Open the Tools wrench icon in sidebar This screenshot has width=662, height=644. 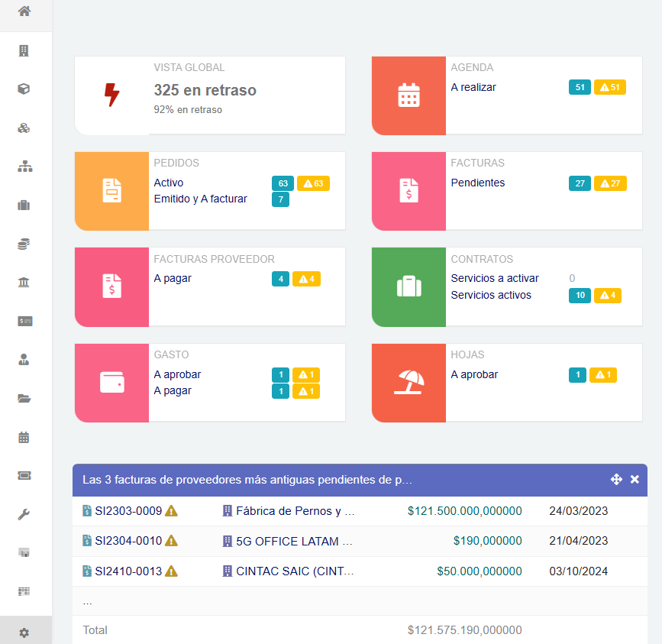click(x=24, y=515)
